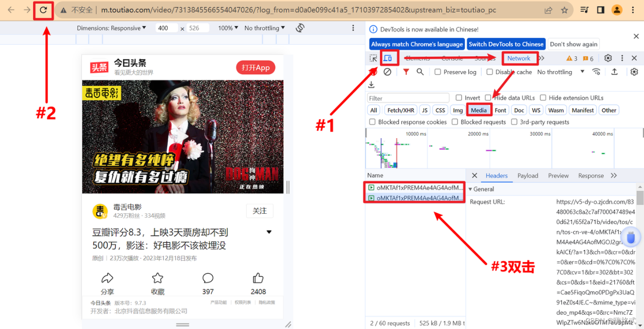
Task: Filter requests by Fetch/XHR
Action: coord(401,110)
